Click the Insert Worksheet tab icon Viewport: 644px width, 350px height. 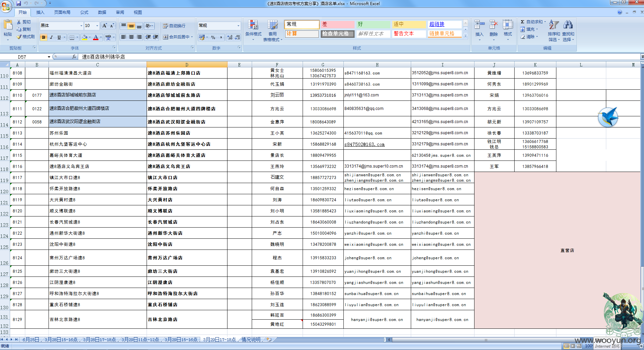click(269, 340)
